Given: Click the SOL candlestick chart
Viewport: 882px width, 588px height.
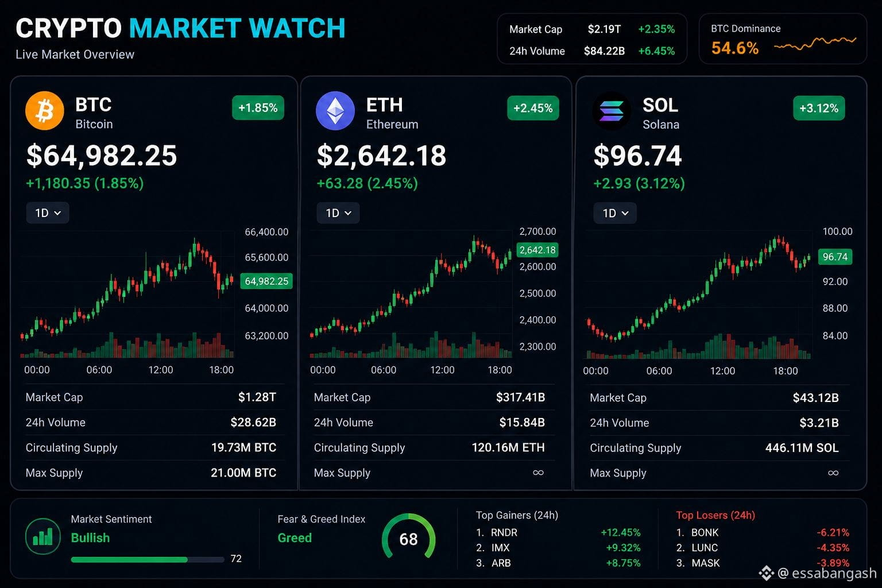Looking at the screenshot, I should pos(698,296).
